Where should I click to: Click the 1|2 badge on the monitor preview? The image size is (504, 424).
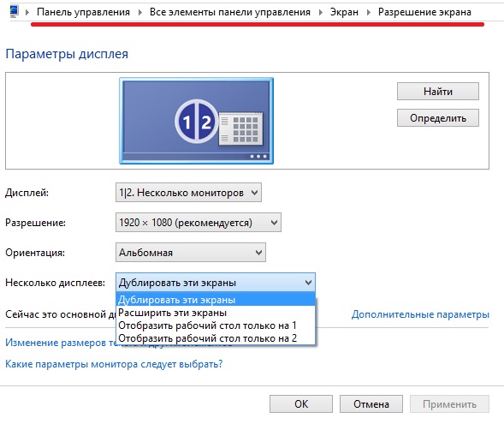pos(197,122)
